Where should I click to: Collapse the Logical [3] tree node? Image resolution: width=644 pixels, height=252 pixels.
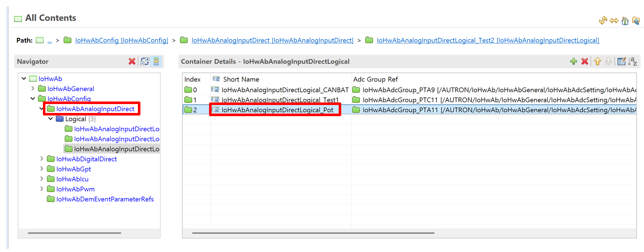51,119
